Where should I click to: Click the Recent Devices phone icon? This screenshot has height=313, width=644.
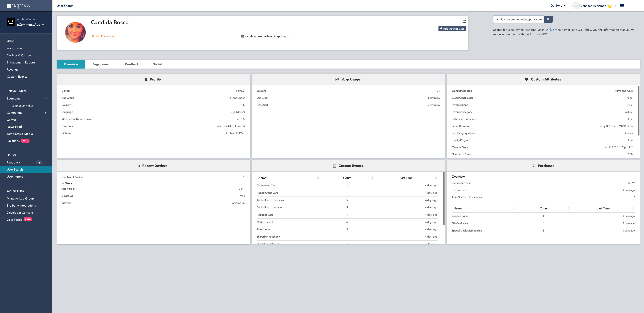point(139,166)
